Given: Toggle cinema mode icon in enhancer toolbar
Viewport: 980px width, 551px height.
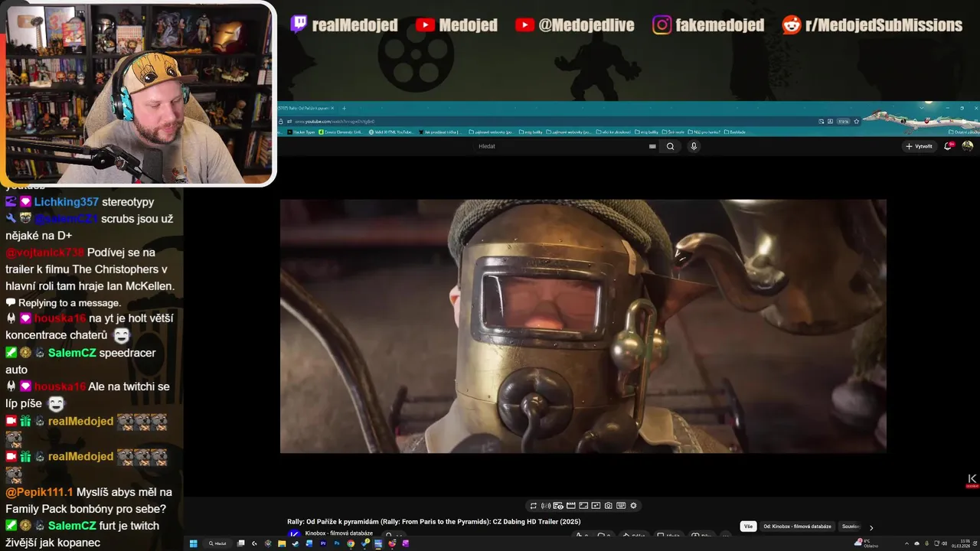Looking at the screenshot, I should click(x=558, y=506).
